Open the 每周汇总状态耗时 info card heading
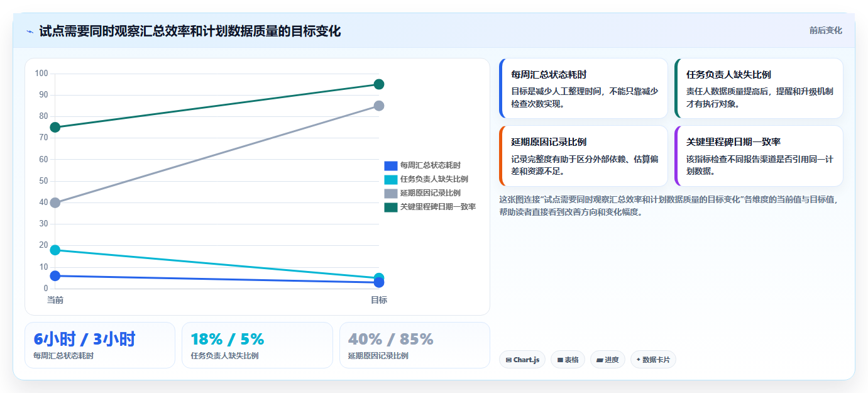The height and width of the screenshot is (393, 868). point(549,74)
